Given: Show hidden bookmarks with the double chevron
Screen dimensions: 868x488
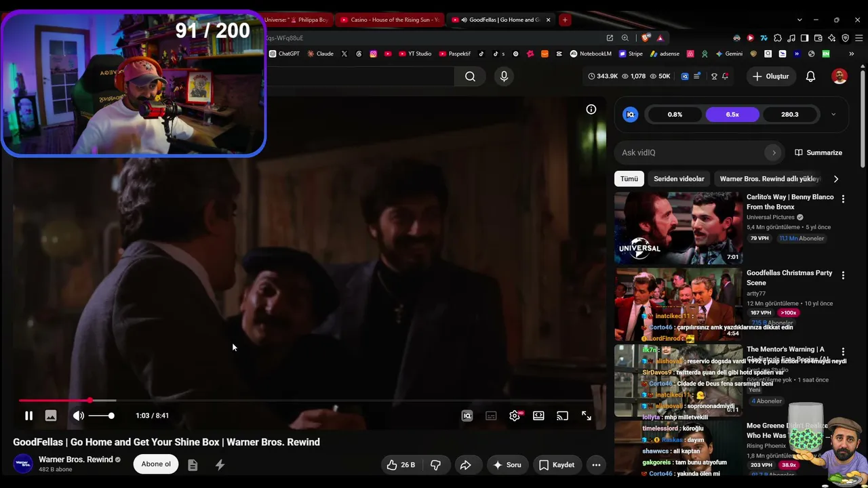Looking at the screenshot, I should 852,54.
